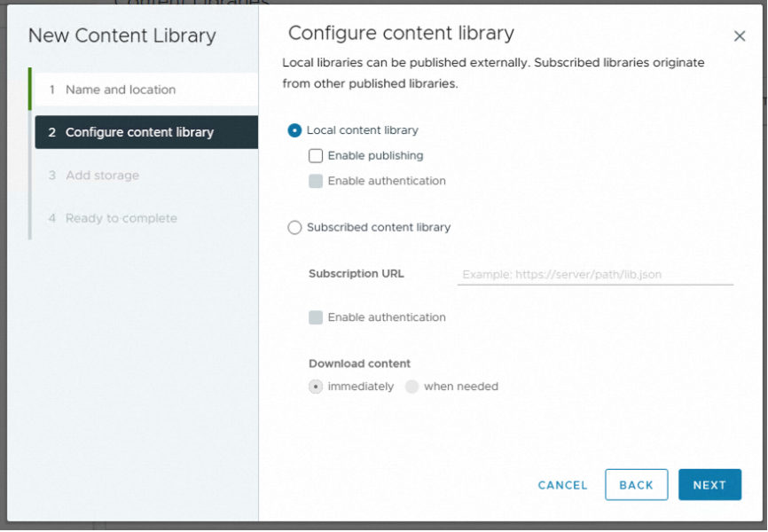This screenshot has height=532, width=768.
Task: Set Download content to when needed
Action: click(x=411, y=387)
